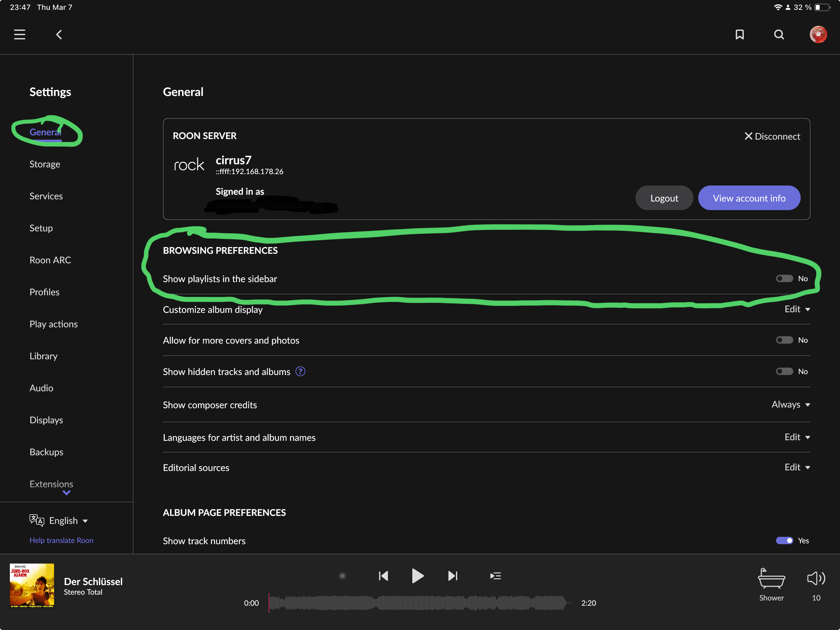Screen dimensions: 840x630
Task: Open Show composer credits Always dropdown
Action: pyautogui.click(x=790, y=405)
